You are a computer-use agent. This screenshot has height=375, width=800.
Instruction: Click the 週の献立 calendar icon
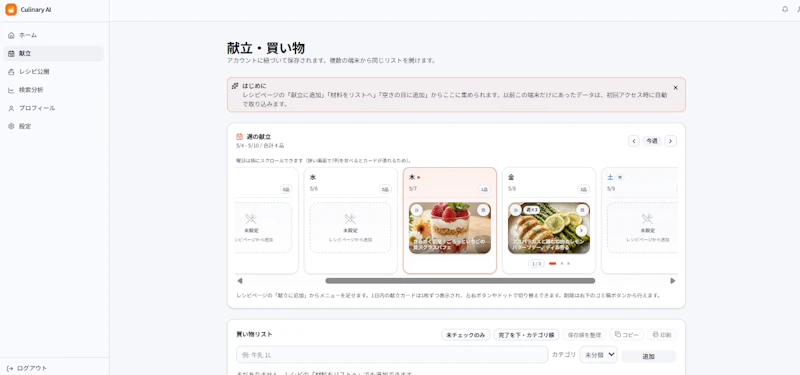239,137
